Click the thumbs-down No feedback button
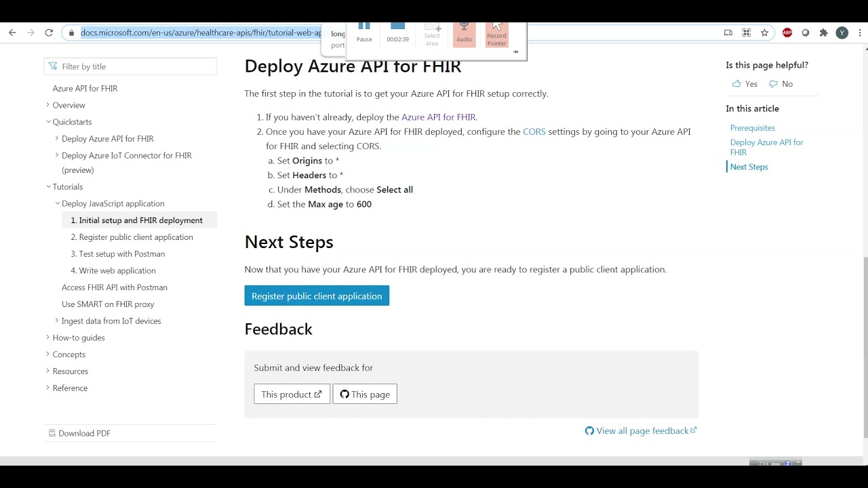The width and height of the screenshot is (868, 488). point(781,84)
